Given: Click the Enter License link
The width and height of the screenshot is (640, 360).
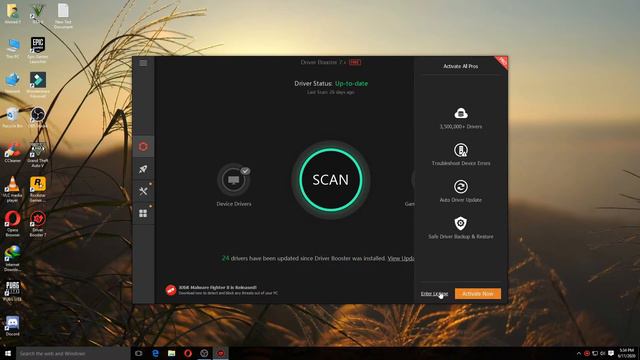Looking at the screenshot, I should (434, 293).
